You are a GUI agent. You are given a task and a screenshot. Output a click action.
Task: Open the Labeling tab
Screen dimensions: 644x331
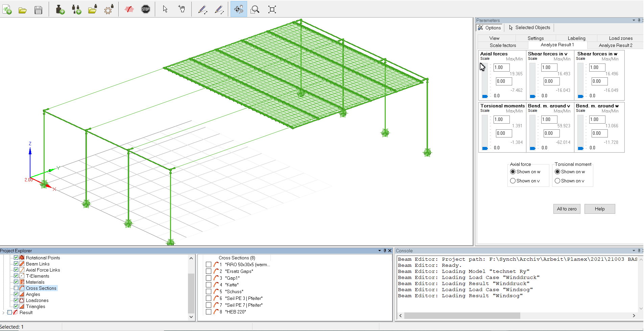coord(576,38)
